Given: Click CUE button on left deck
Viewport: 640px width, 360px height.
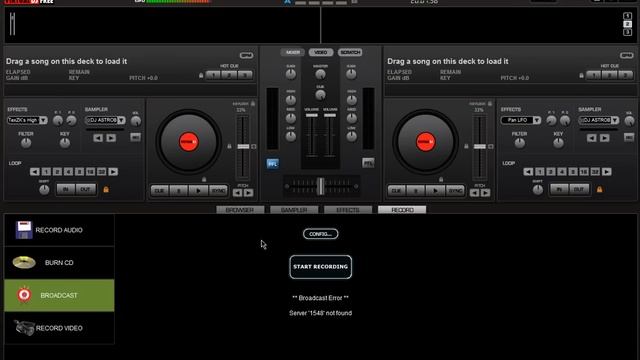Looking at the screenshot, I should pos(159,191).
